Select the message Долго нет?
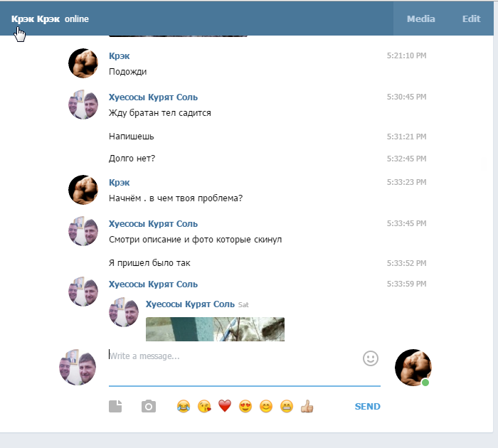 [132, 159]
